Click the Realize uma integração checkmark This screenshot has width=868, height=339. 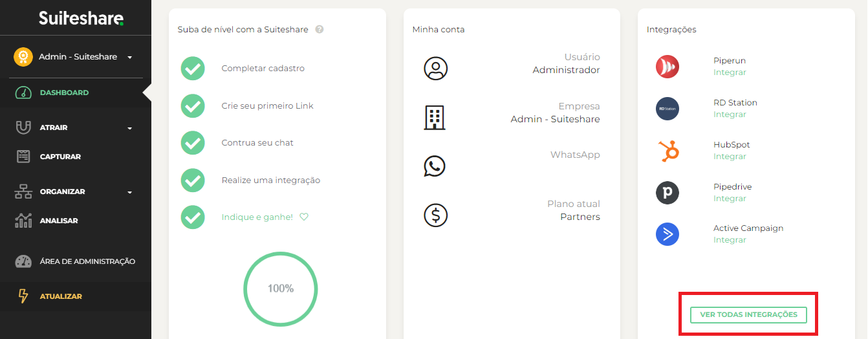(x=193, y=180)
